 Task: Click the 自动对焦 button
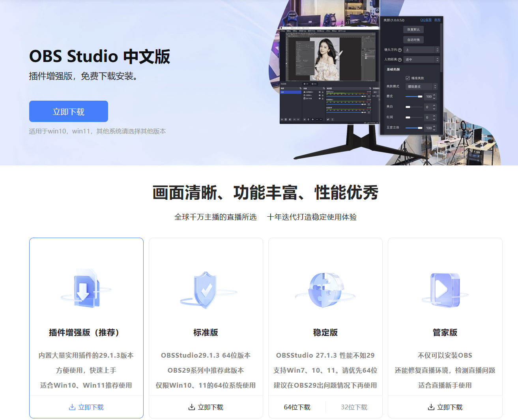pos(413,40)
